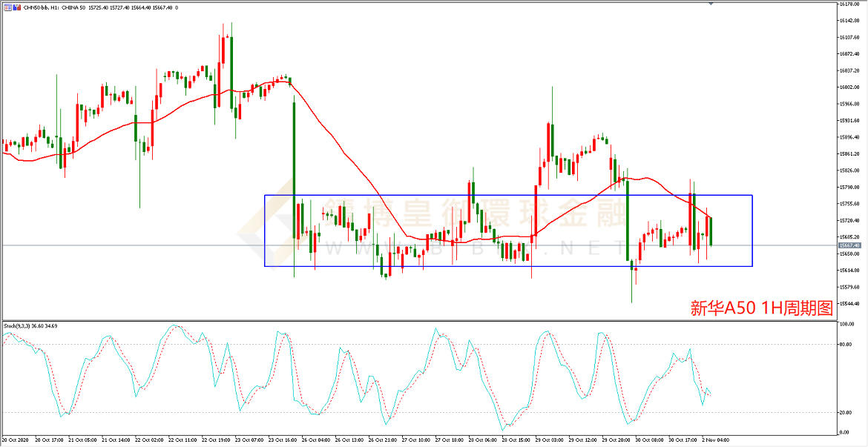This screenshot has height=447, width=868.
Task: Click the 16002.00 price scale label
Action: pos(849,87)
